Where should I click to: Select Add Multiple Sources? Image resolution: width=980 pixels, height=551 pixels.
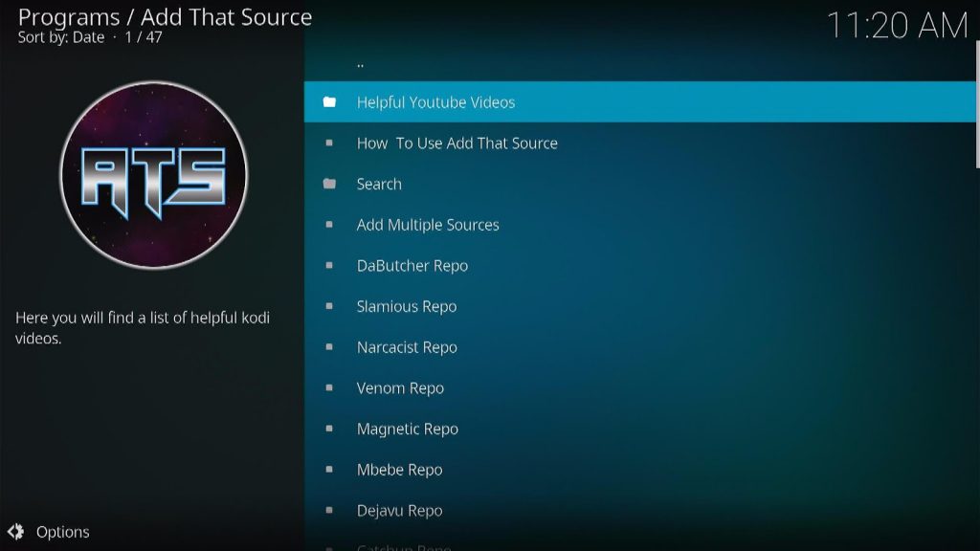(640, 225)
